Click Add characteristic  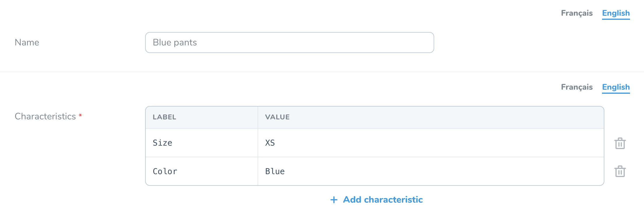[x=383, y=200]
